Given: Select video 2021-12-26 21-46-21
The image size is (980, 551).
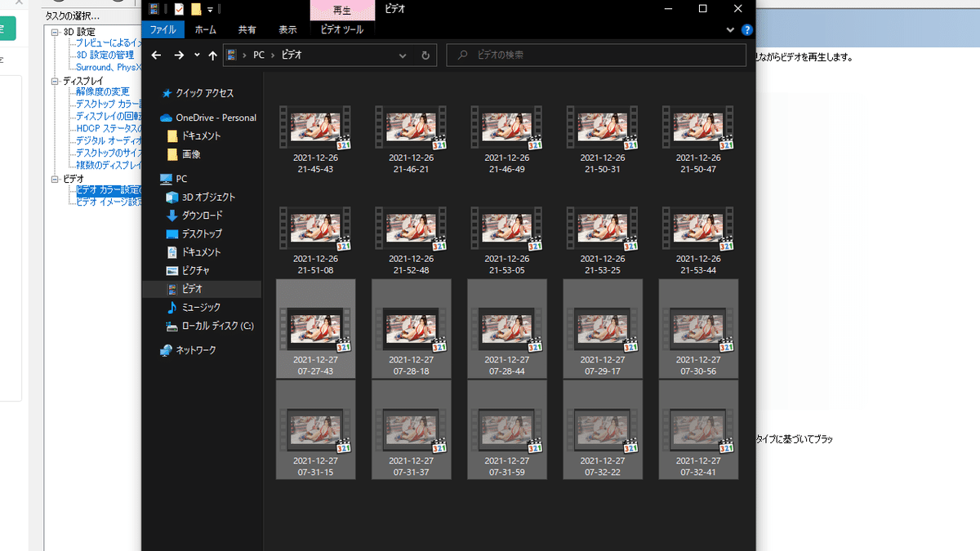Looking at the screenshot, I should [411, 140].
